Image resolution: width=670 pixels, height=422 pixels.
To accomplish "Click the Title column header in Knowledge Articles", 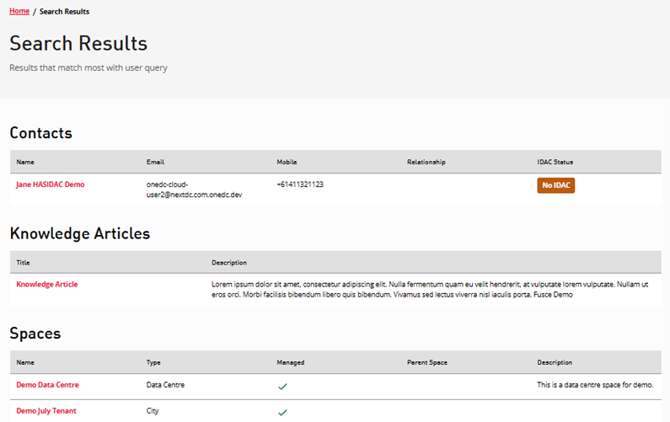I will tap(23, 263).
